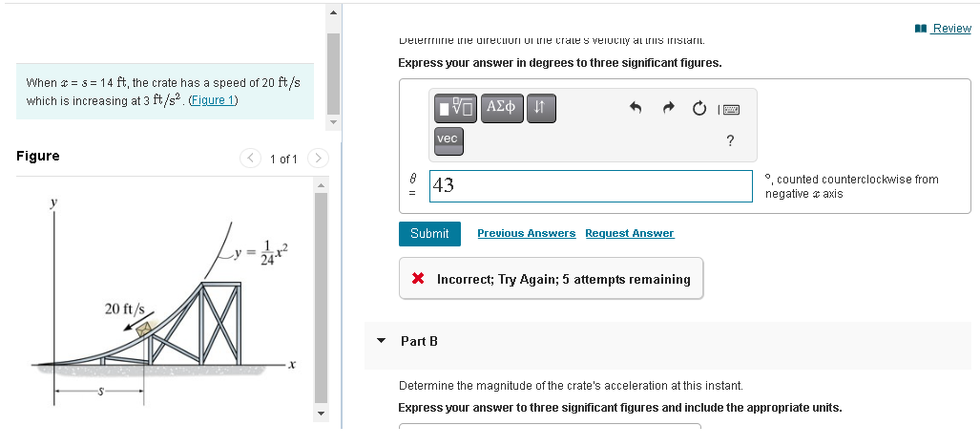
Task: Submit the answer
Action: pos(429,234)
